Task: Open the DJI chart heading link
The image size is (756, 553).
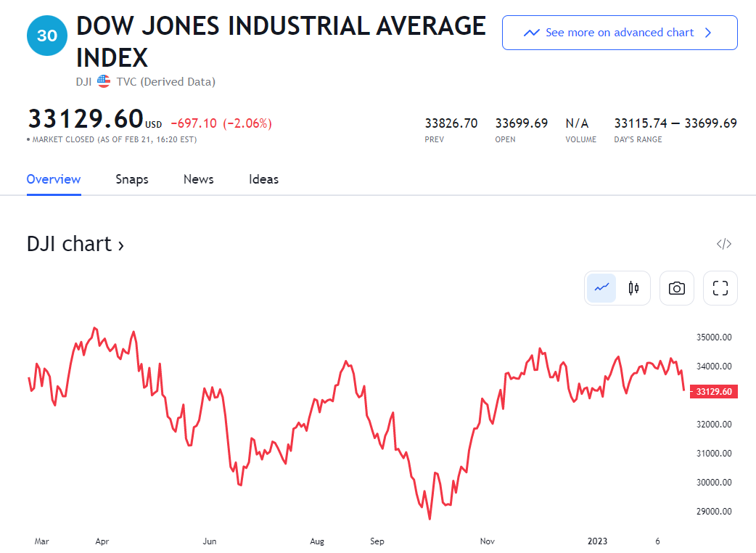Action: pos(70,244)
